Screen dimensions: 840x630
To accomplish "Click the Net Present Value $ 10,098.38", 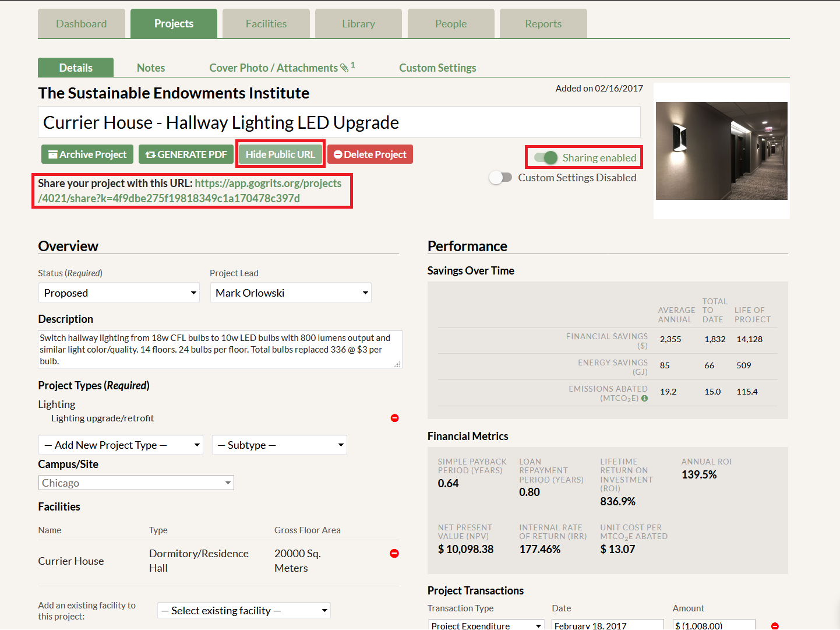I will click(x=465, y=549).
